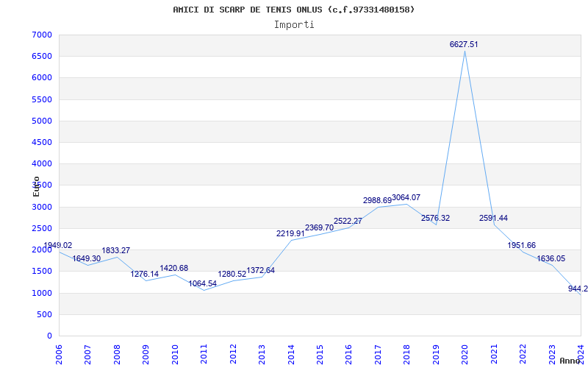Select the 1951.66 data label

tap(522, 246)
